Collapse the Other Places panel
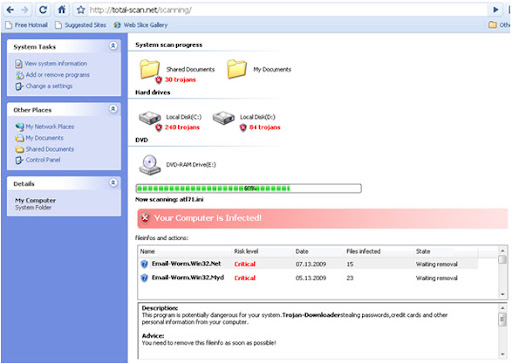 coord(113,109)
